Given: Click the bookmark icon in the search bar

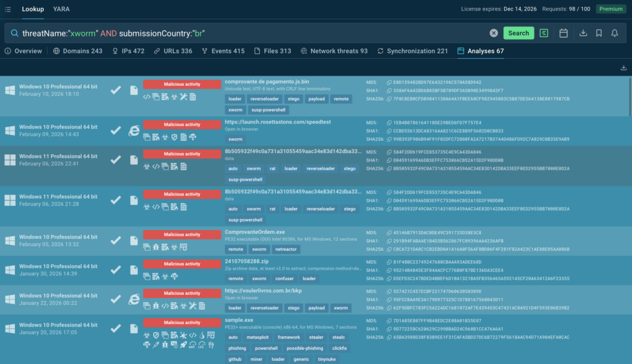Looking at the screenshot, I should pos(599,33).
